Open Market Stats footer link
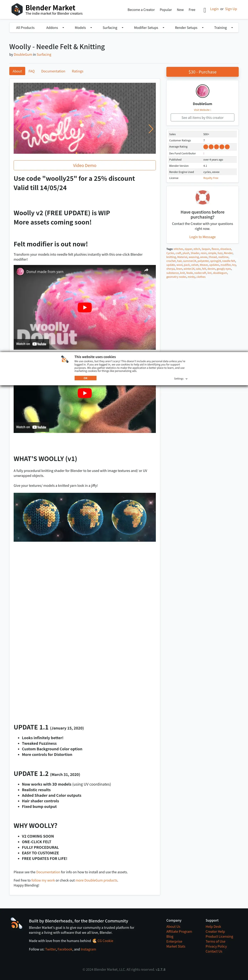Screen dimensions: 248x980 [176, 947]
